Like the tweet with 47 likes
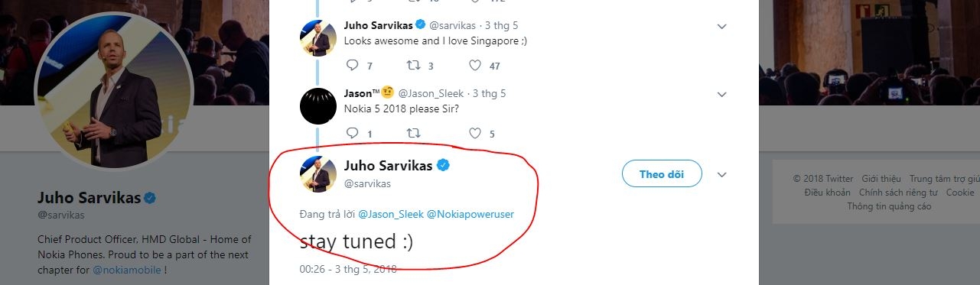This screenshot has width=980, height=285. coord(475,66)
